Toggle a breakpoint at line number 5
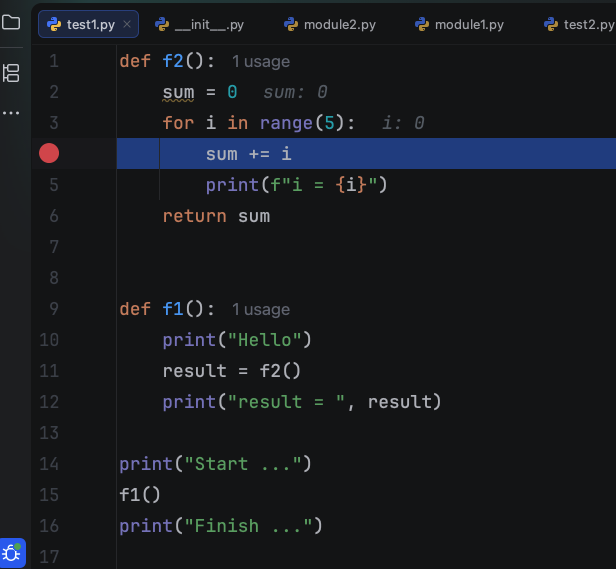 (x=49, y=185)
